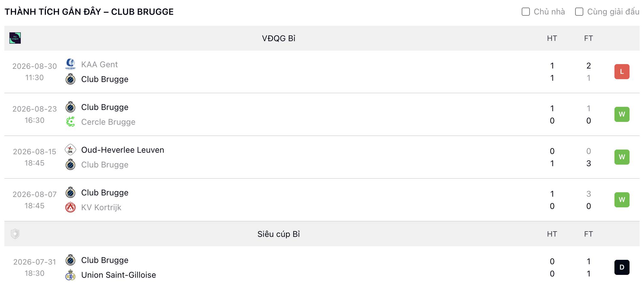Click the Oud-Heverlee Leuven crest
Viewport: 644px width, 284px height.
point(70,150)
